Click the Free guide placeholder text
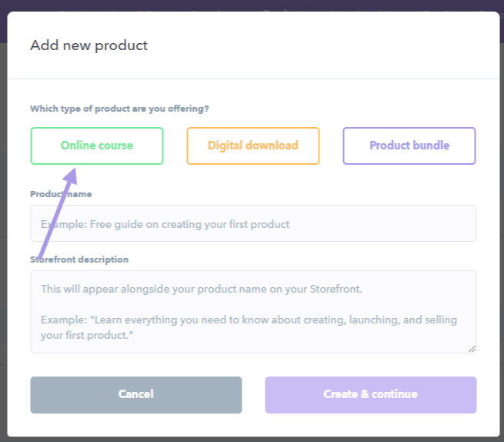Viewport: 504px width, 442px height. (165, 224)
